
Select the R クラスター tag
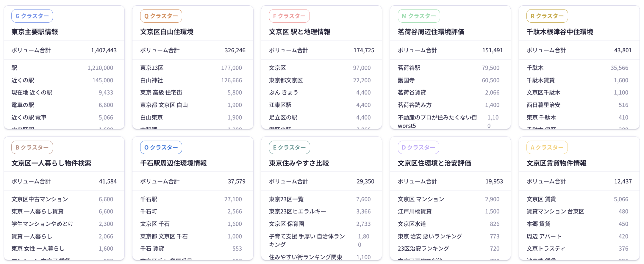[547, 16]
